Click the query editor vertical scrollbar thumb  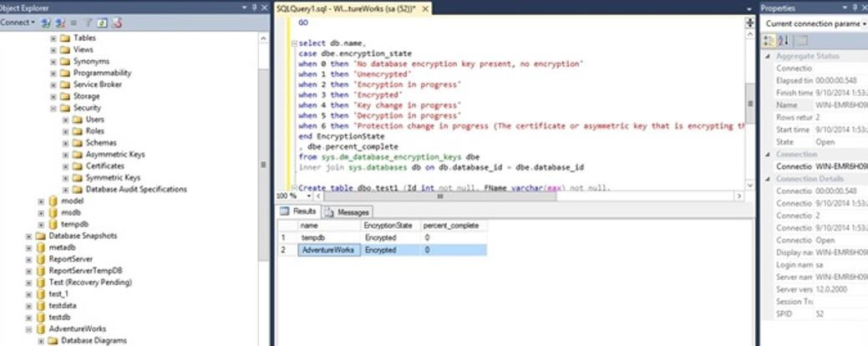click(x=750, y=104)
